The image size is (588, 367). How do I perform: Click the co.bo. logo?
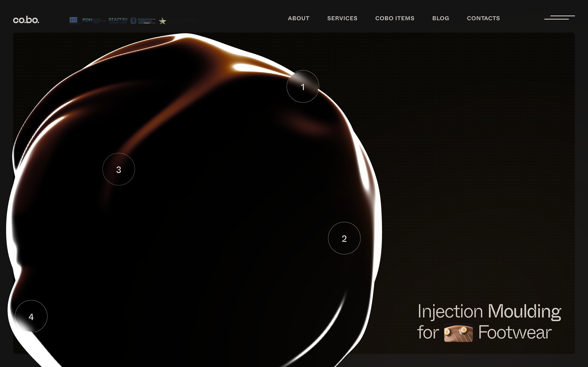coord(26,20)
